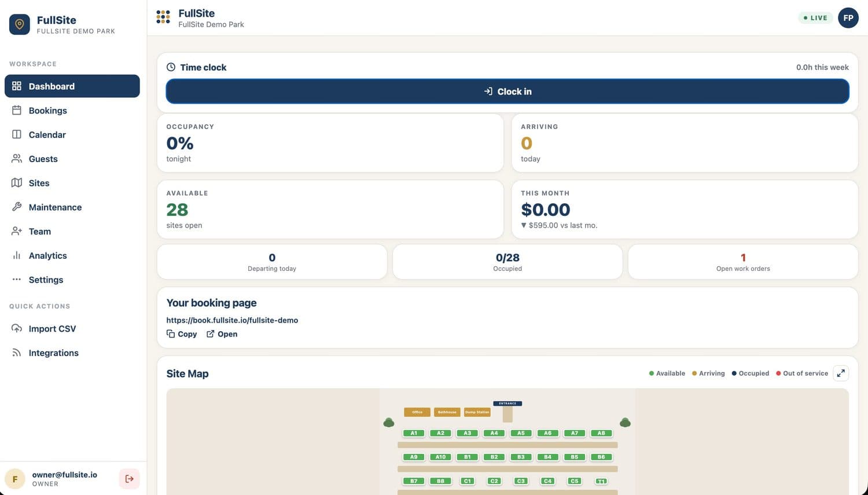868x495 pixels.
Task: Select site B2 on the map
Action: [494, 457]
